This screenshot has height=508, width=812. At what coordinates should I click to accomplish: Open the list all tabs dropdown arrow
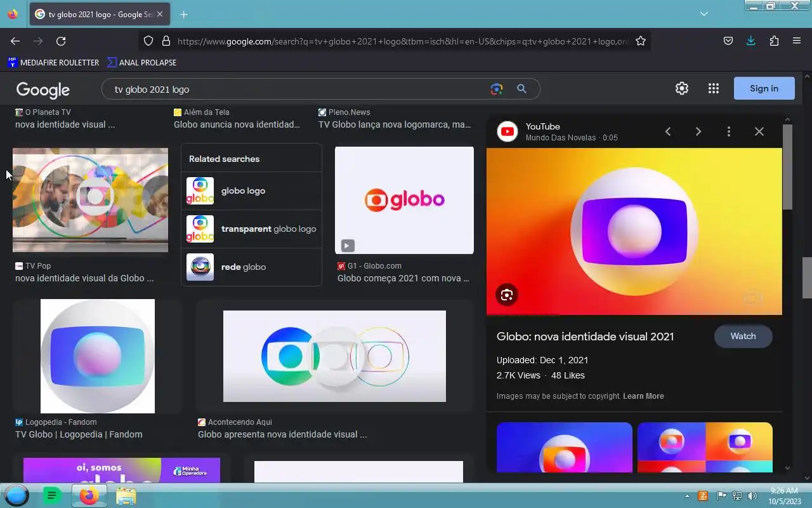tap(704, 14)
